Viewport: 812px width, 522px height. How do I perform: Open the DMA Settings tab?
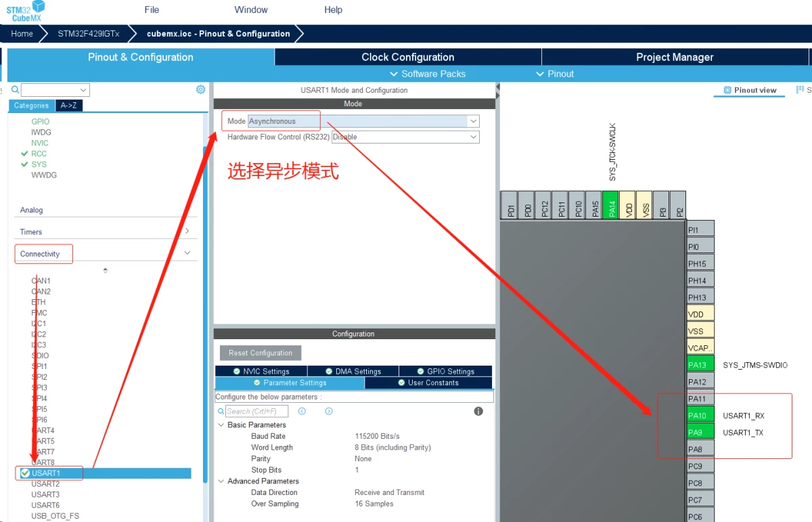(353, 371)
